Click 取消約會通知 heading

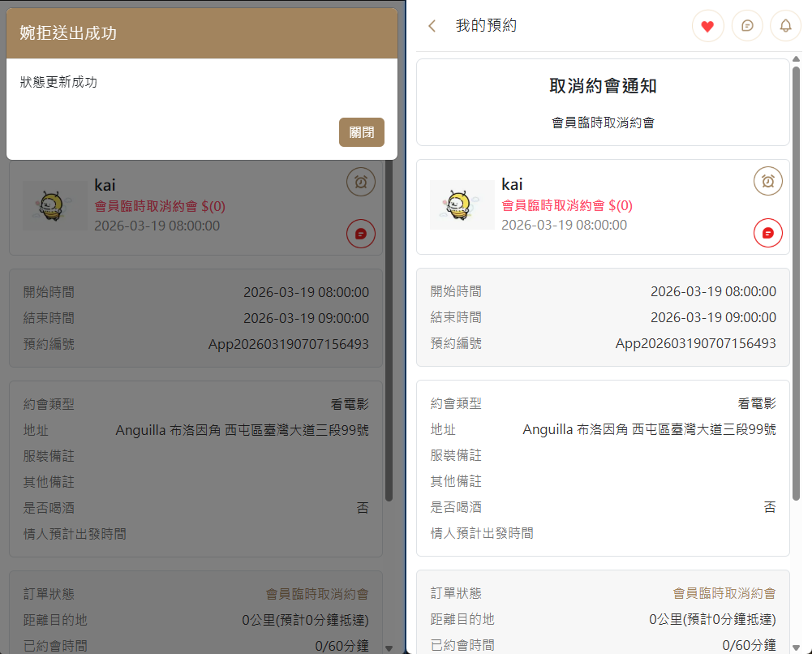click(603, 86)
